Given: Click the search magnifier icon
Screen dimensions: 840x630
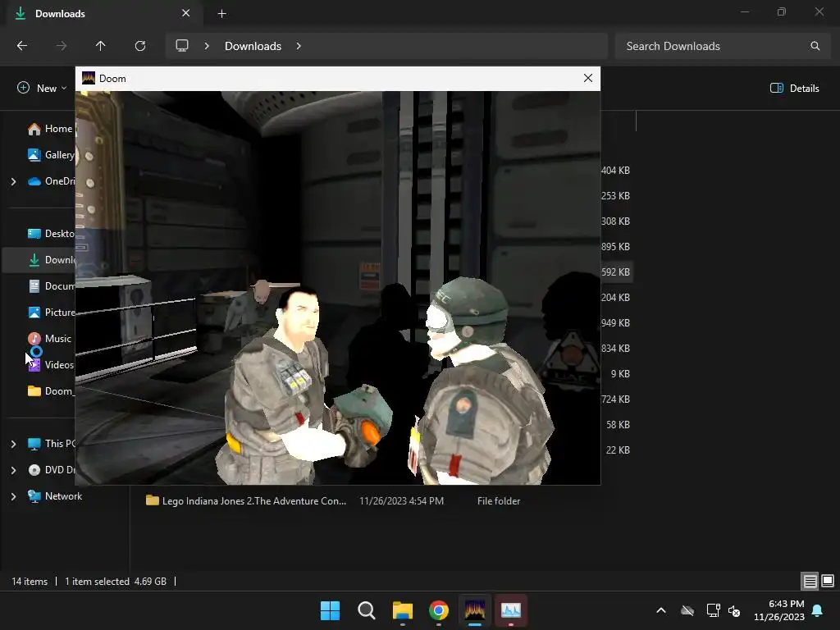Looking at the screenshot, I should [815, 46].
